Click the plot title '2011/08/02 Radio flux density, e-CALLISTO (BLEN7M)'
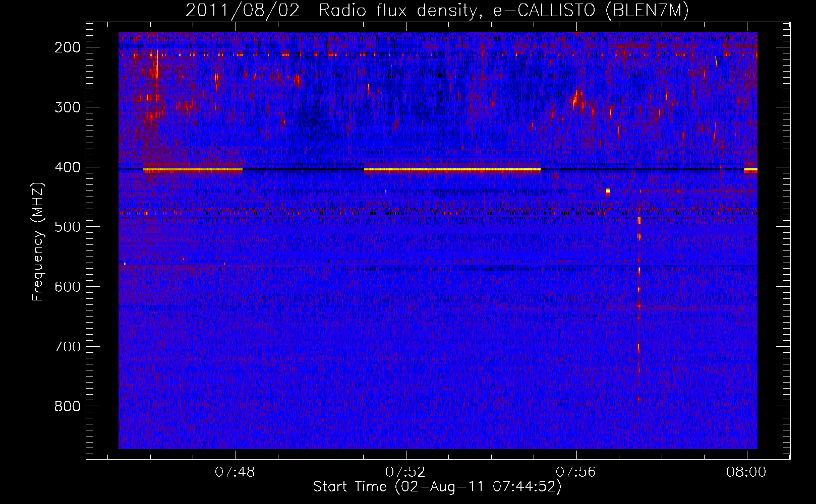The width and height of the screenshot is (816, 504). coord(437,10)
